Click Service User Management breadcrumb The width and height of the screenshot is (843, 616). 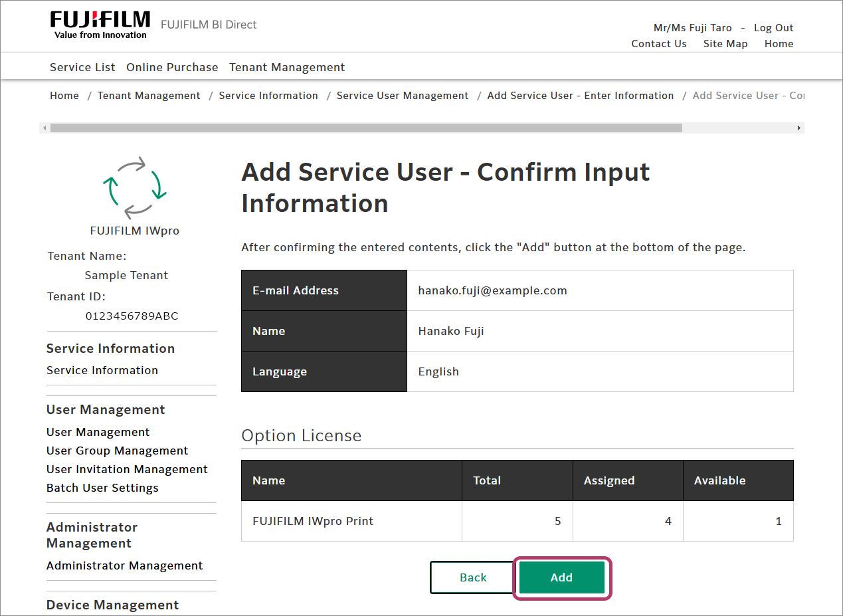click(x=403, y=96)
